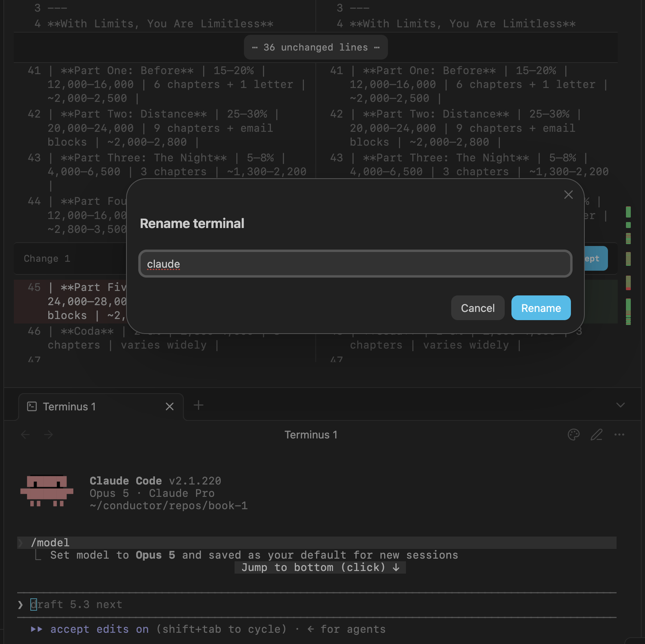645x644 pixels.
Task: Click the Change 1 label
Action: (47, 259)
